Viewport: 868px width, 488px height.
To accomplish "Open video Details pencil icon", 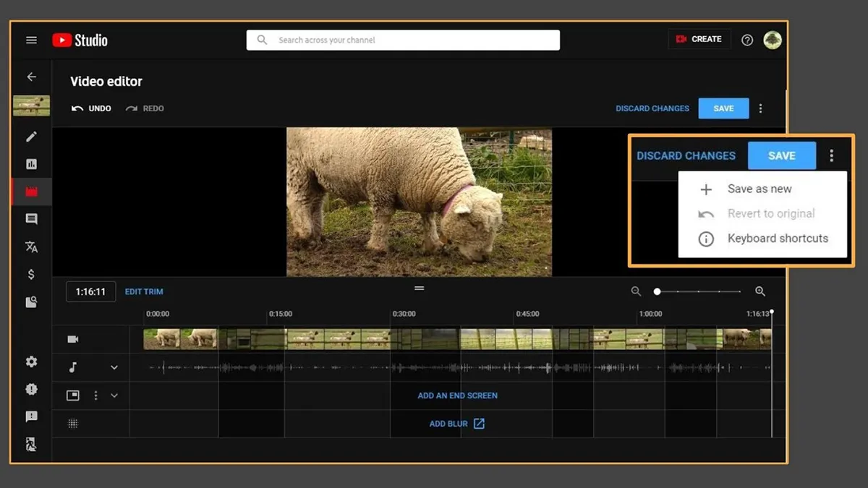I will 31,137.
